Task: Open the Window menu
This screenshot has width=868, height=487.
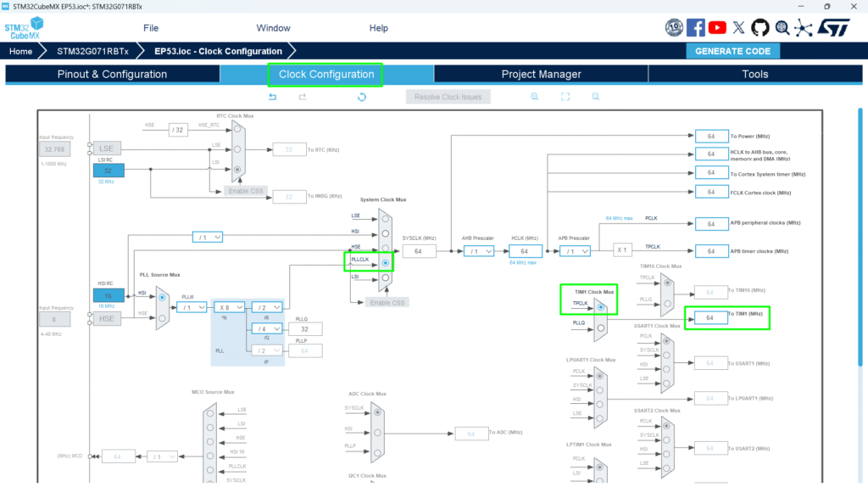Action: [273, 28]
